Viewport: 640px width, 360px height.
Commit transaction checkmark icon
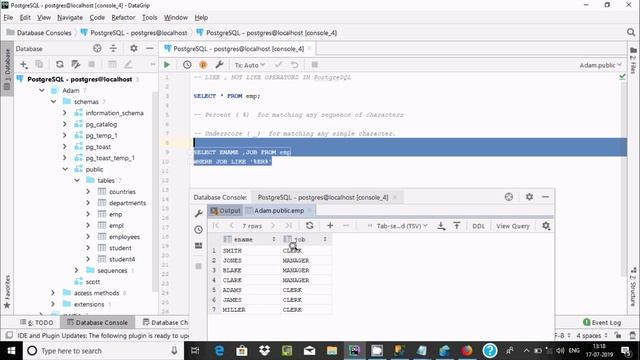click(278, 64)
